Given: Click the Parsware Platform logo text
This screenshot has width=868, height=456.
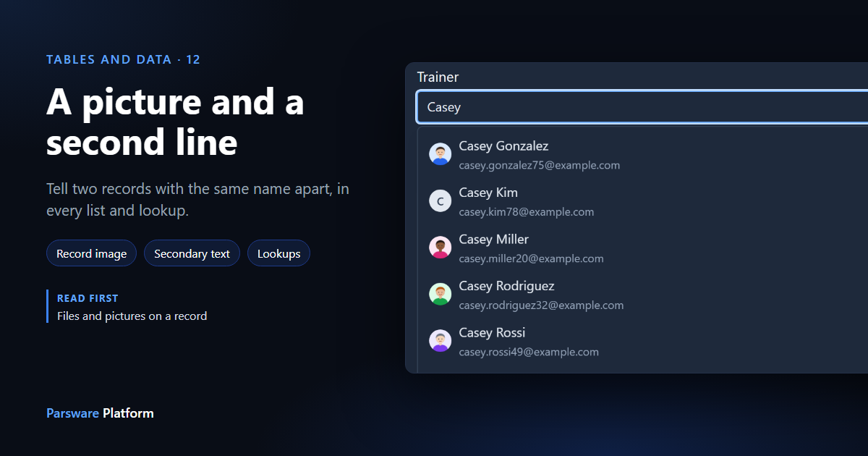Looking at the screenshot, I should 100,413.
